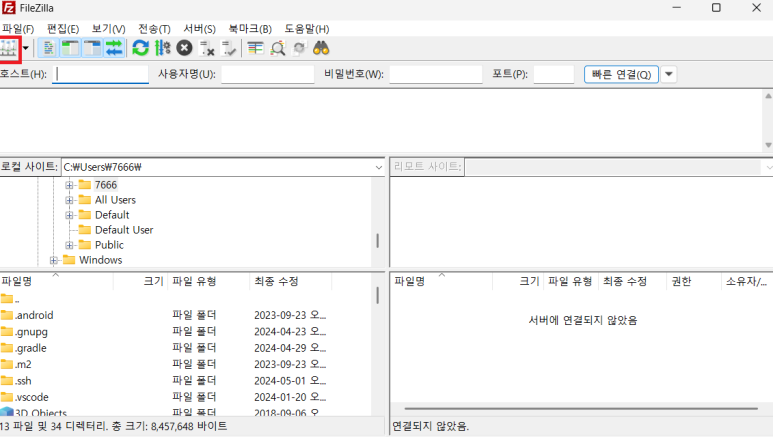Open Site Manager dropdown arrow
This screenshot has height=437, width=773.
(x=26, y=48)
